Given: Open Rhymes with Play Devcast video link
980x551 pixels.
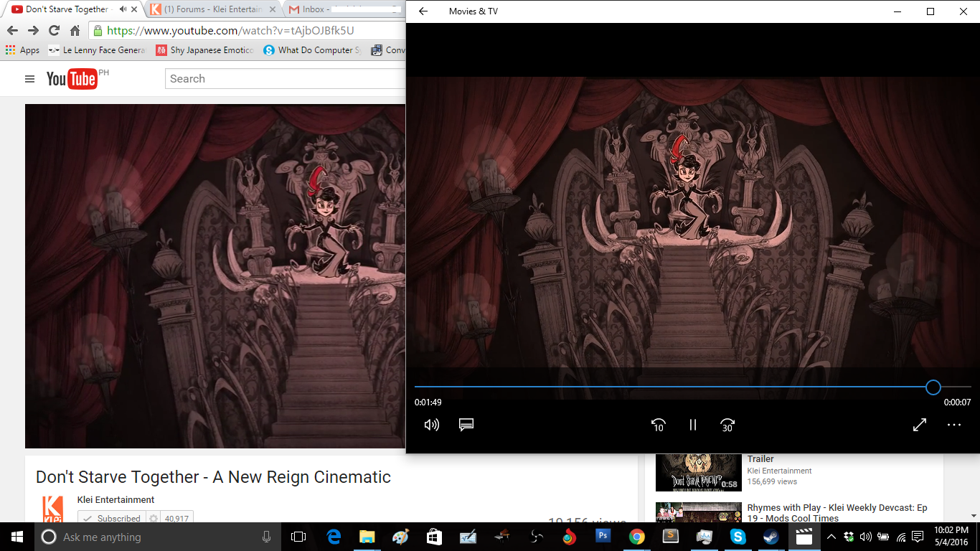Looking at the screenshot, I should [x=837, y=512].
